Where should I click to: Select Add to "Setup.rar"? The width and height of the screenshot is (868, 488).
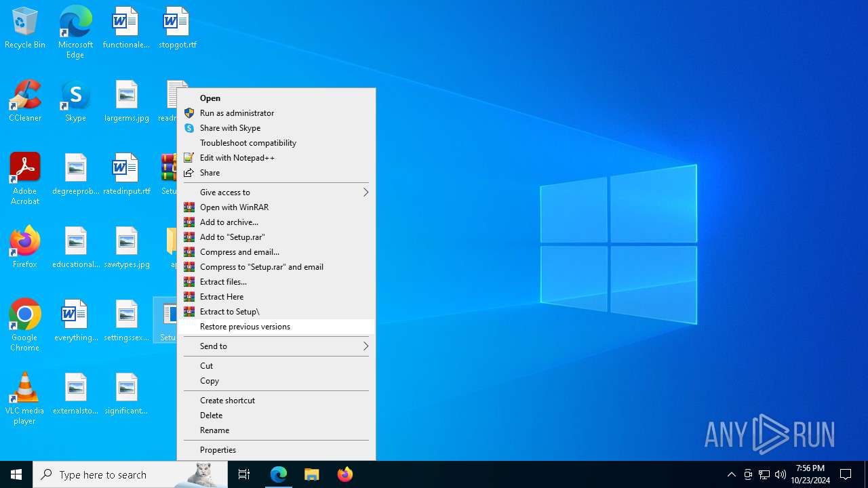277,237
